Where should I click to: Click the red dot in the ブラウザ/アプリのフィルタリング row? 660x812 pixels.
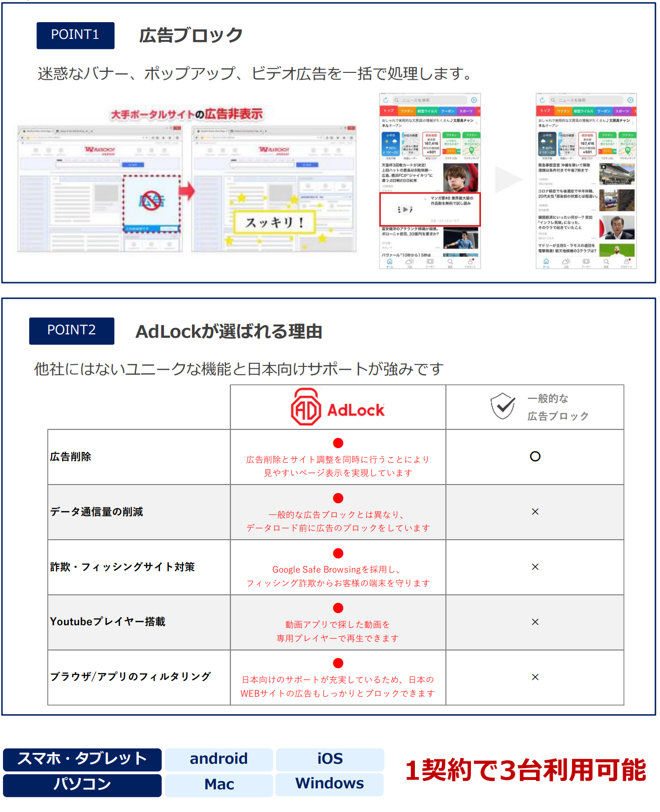pos(338,663)
